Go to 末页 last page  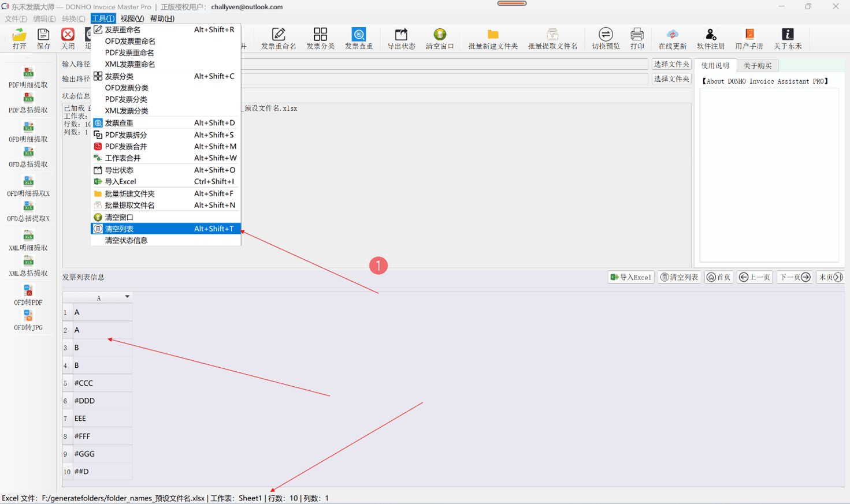pyautogui.click(x=830, y=277)
